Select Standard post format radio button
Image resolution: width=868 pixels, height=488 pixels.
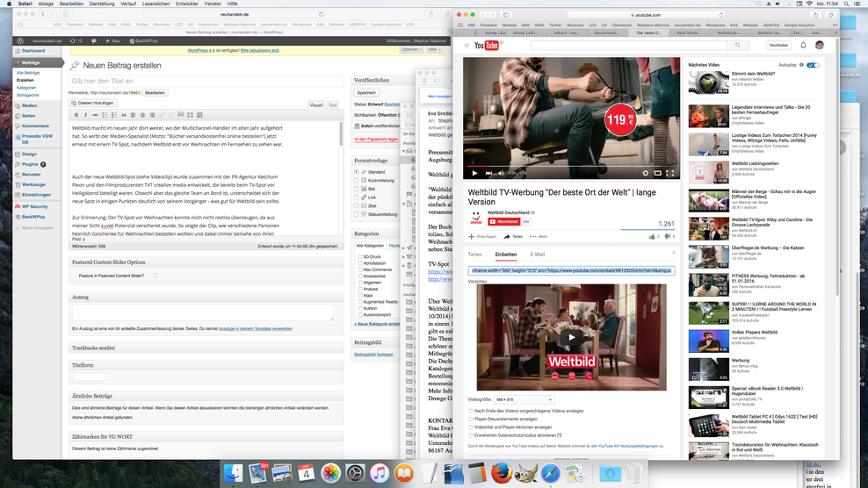tap(357, 172)
